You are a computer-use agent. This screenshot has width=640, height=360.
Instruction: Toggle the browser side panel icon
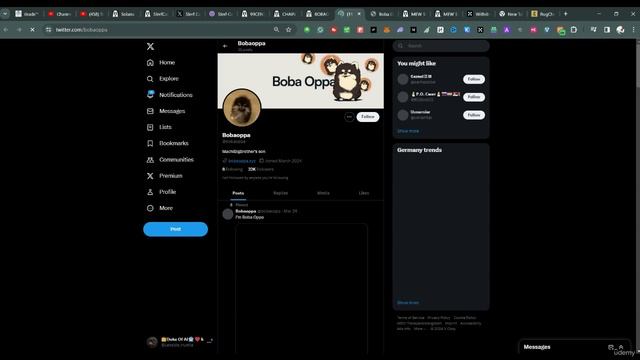pos(607,29)
